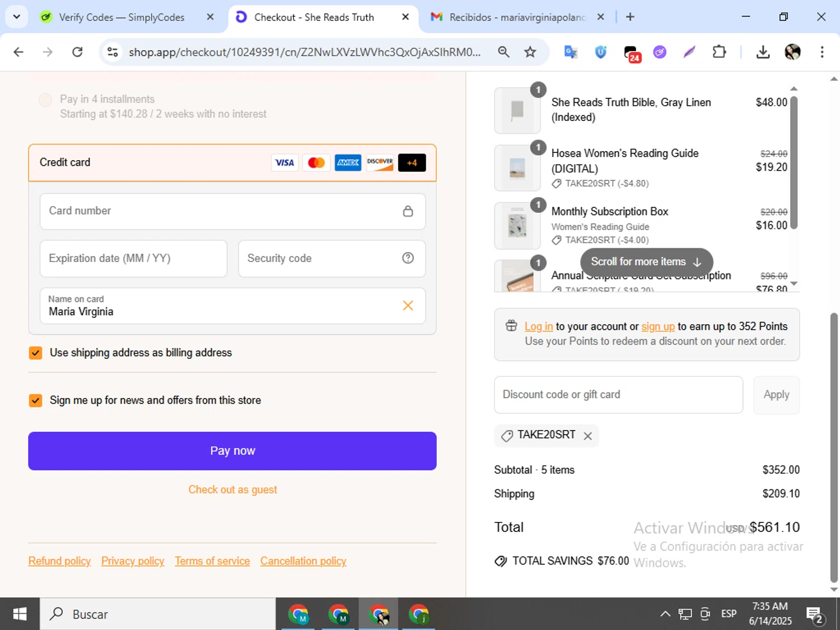The width and height of the screenshot is (840, 630).
Task: Select the Credit card payment method
Action: pos(232,162)
